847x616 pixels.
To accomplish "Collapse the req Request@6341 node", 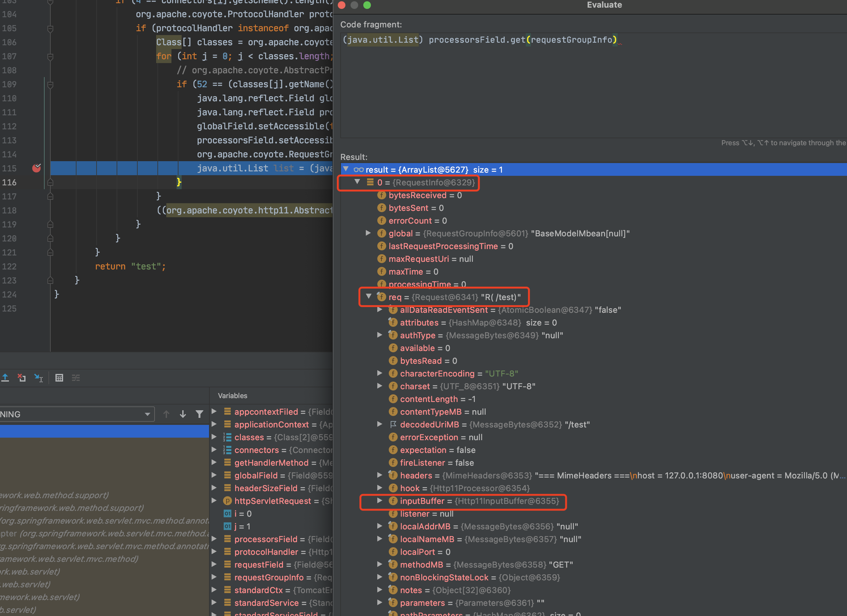I will (x=369, y=297).
